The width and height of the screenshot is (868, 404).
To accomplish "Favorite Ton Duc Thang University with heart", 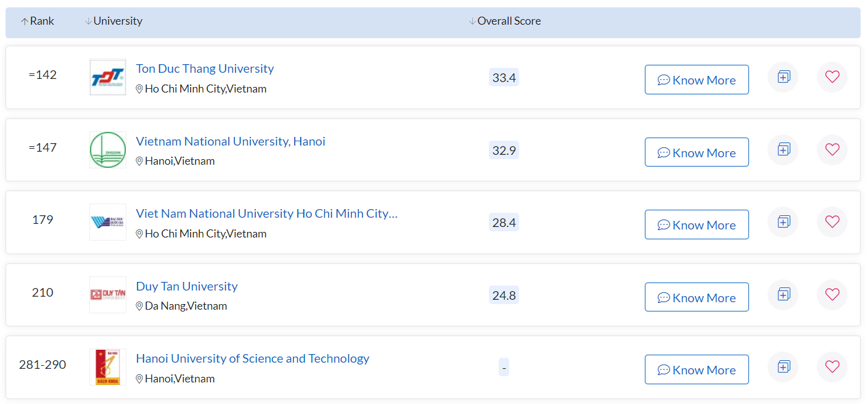I will 832,77.
